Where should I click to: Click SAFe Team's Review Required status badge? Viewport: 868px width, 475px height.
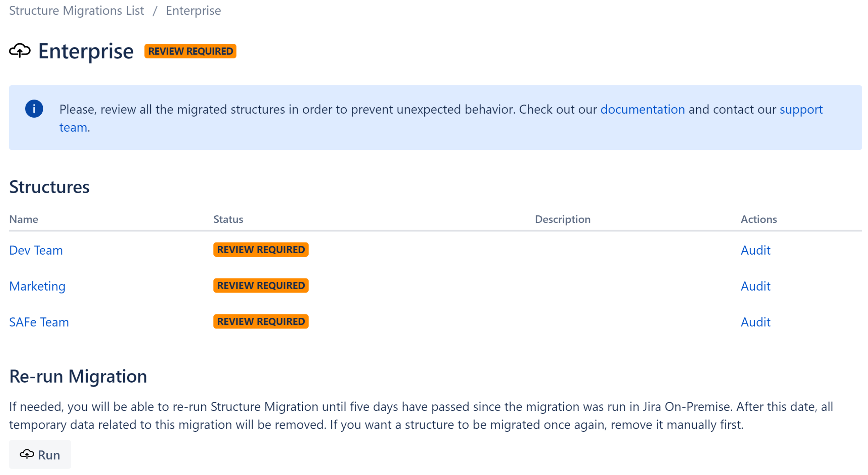[x=261, y=322]
